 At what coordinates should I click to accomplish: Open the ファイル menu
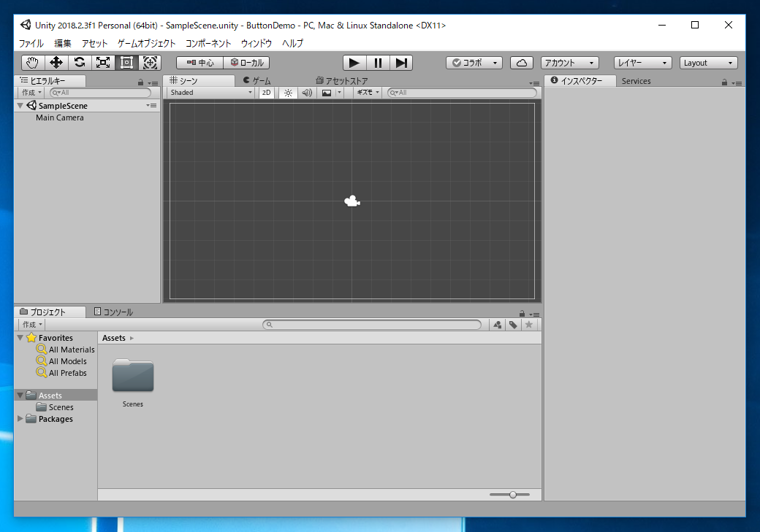tap(31, 43)
